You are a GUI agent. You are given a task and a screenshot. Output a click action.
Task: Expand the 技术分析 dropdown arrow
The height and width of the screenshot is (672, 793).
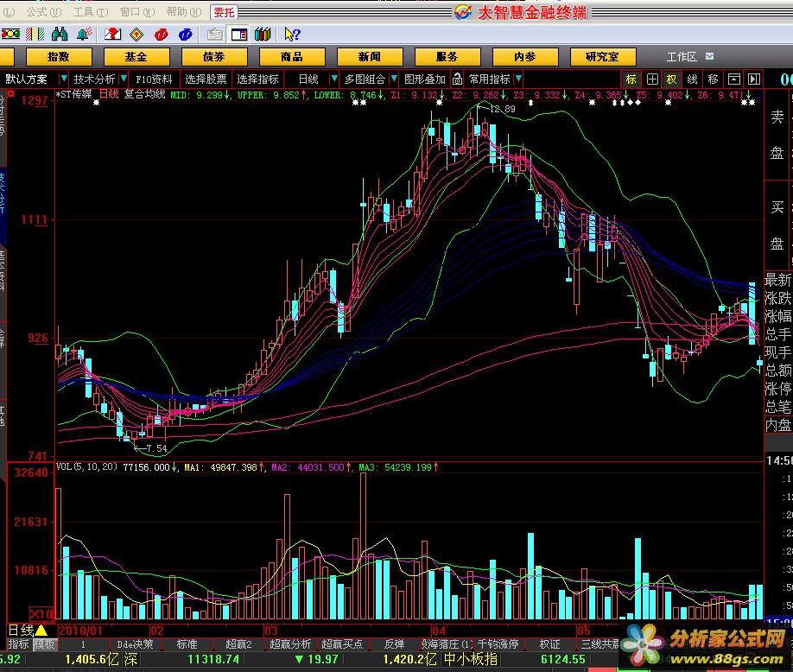pos(124,79)
